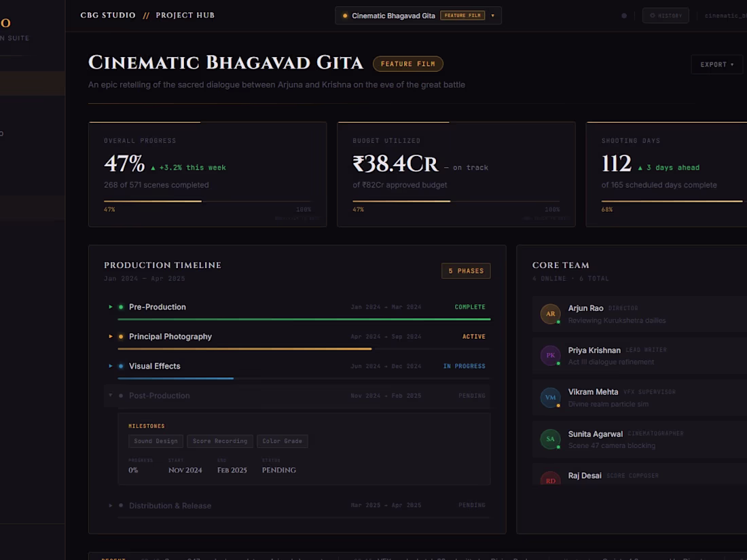Click the Core Team heading
Viewport: 747px width, 560px height.
click(x=560, y=265)
